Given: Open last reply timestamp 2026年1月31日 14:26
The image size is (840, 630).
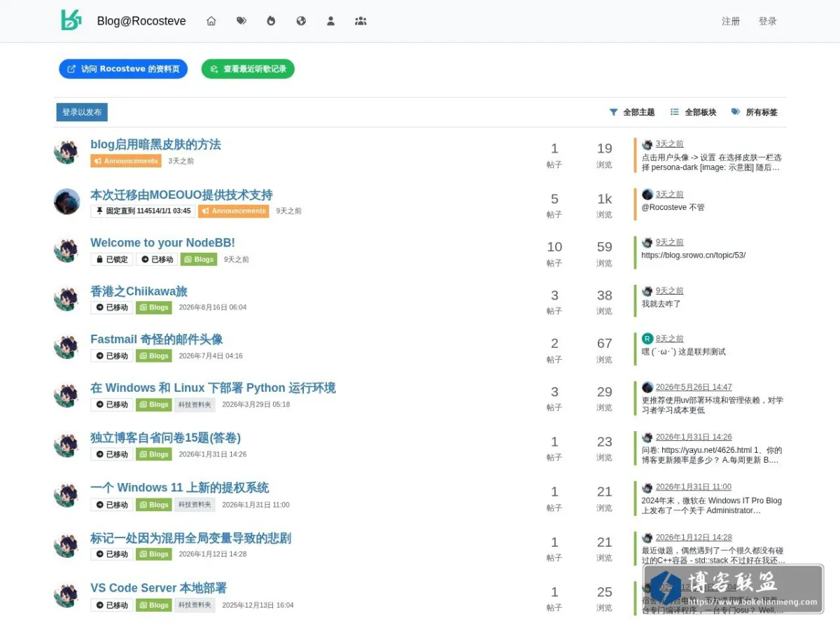Looking at the screenshot, I should click(x=694, y=437).
